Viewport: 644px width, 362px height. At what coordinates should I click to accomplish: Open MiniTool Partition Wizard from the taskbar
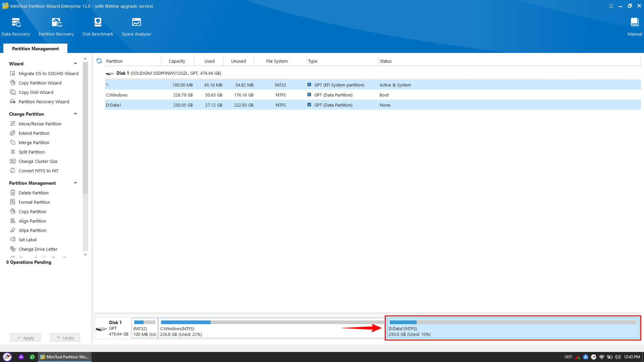pyautogui.click(x=64, y=357)
